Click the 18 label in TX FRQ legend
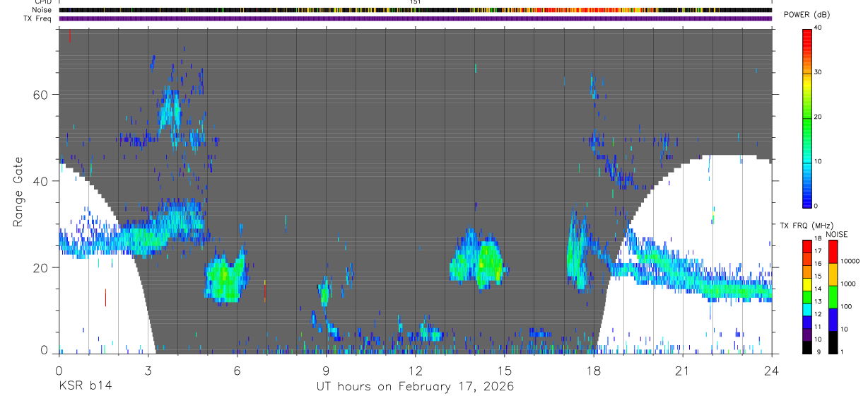Viewport: 868px width, 401px height. click(818, 239)
